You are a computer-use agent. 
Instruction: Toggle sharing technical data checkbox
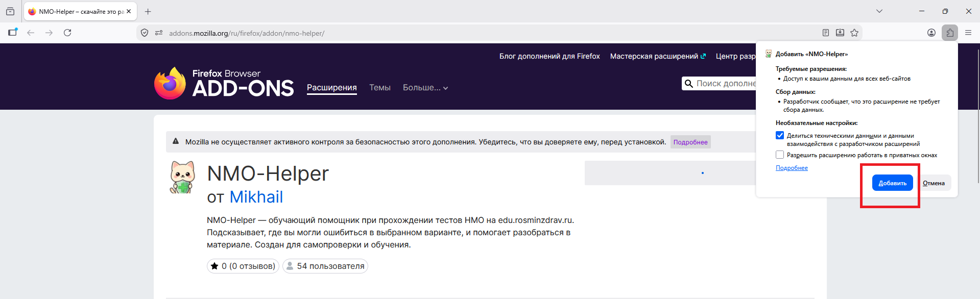coord(780,135)
